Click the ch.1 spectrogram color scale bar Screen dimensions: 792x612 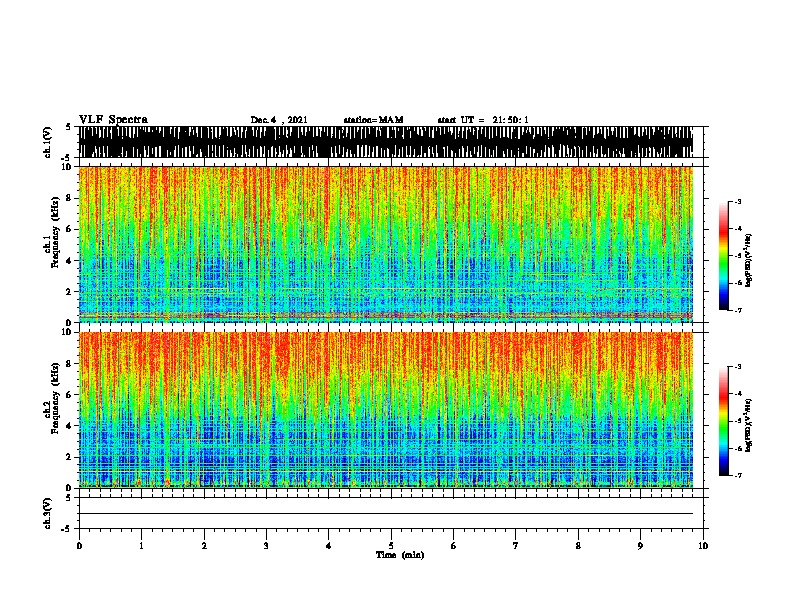723,256
